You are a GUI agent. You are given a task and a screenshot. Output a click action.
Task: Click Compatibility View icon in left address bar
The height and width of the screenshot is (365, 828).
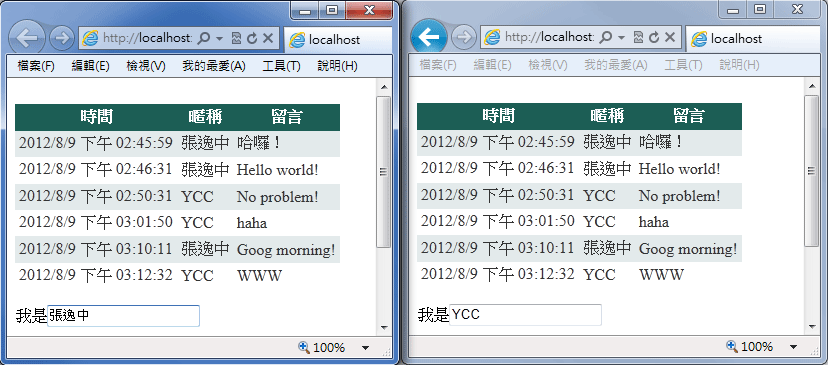[236, 38]
